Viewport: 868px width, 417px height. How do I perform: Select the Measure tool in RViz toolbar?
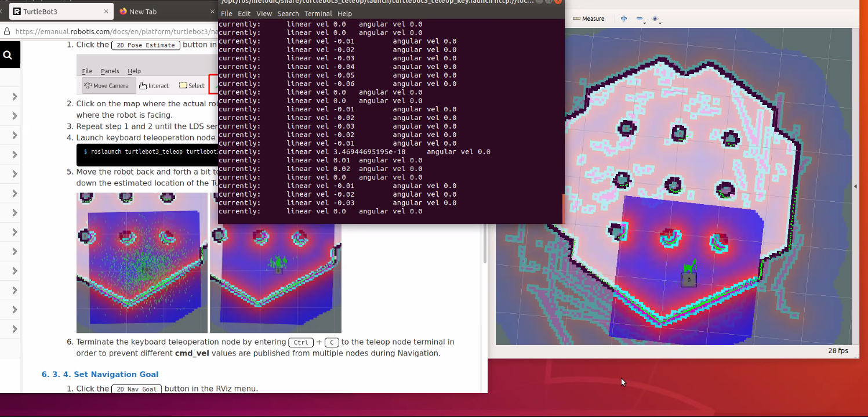click(x=589, y=19)
